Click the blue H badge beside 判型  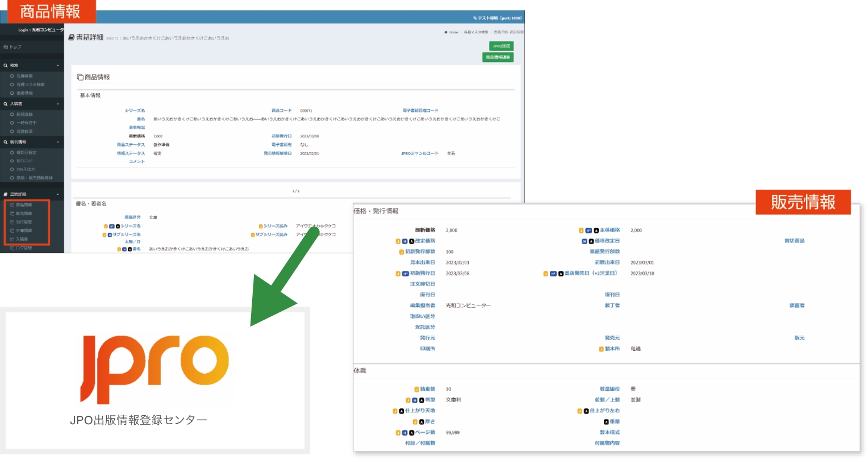tap(415, 400)
